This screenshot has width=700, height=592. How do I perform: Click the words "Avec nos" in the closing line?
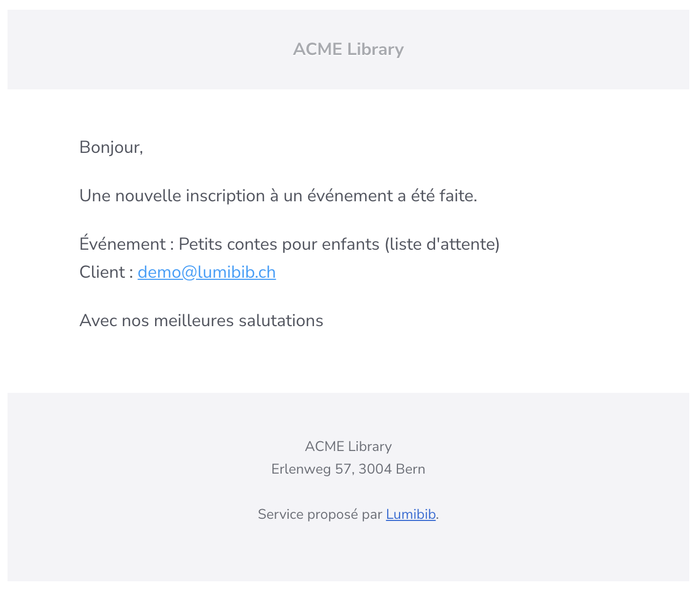114,321
